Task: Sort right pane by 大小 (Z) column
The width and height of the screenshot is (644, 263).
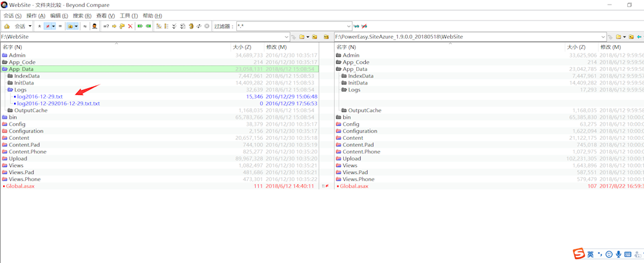Action: [576, 47]
